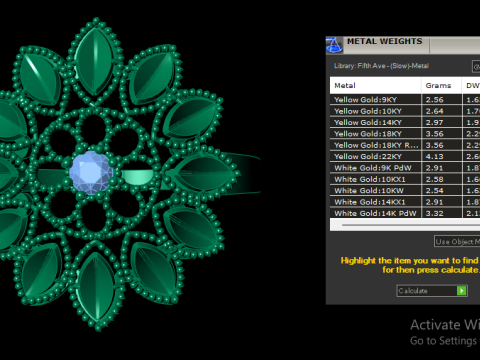Image resolution: width=480 pixels, height=360 pixels.
Task: Click the 2.58 grams cell
Action: [442, 179]
